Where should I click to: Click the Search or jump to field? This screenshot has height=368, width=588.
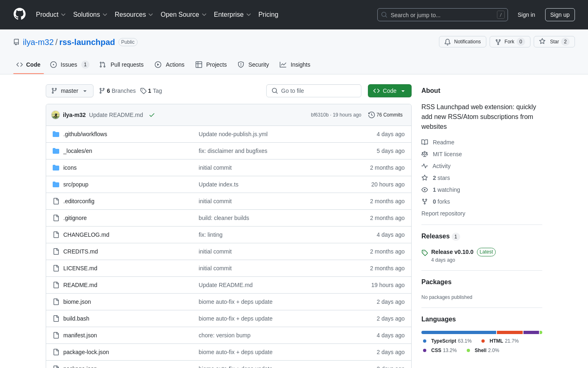(443, 15)
